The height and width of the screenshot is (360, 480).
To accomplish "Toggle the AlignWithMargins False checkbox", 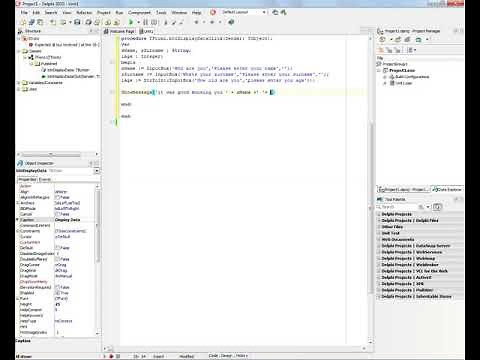I will pos(57,197).
